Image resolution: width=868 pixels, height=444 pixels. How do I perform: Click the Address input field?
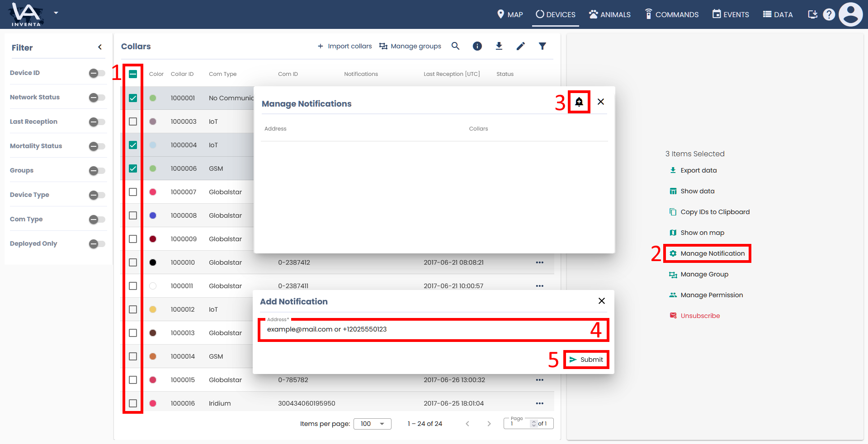coord(425,330)
